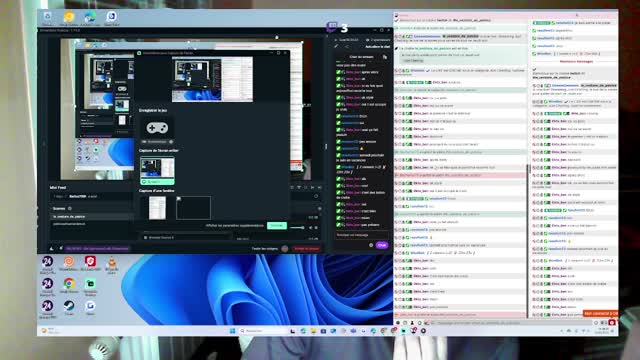Click the orange notification banner at bottom right
The height and width of the screenshot is (360, 640).
pyautogui.click(x=600, y=313)
